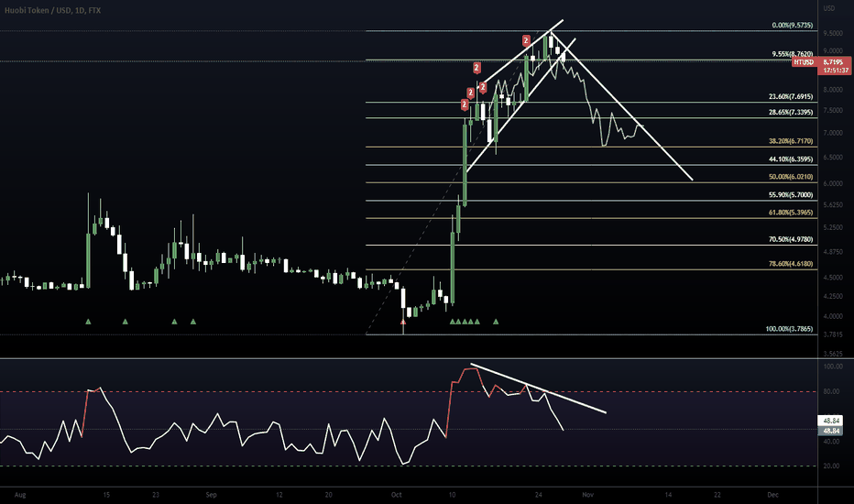Click the 5.2500 price axis label
The image size is (854, 504).
pyautogui.click(x=833, y=228)
